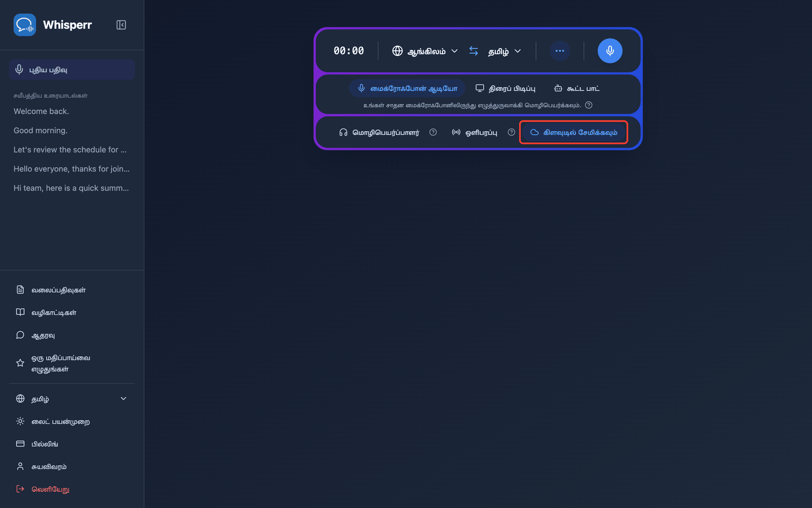This screenshot has width=812, height=508.
Task: Click help icon next to ஒளிபரப்பு
Action: coord(512,132)
